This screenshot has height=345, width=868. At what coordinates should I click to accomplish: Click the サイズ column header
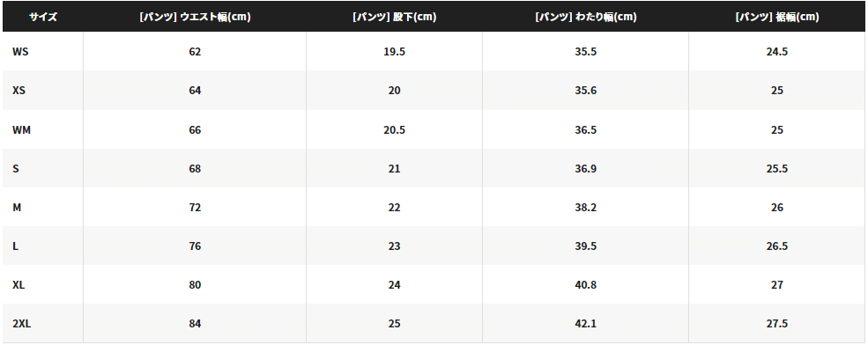click(x=42, y=17)
